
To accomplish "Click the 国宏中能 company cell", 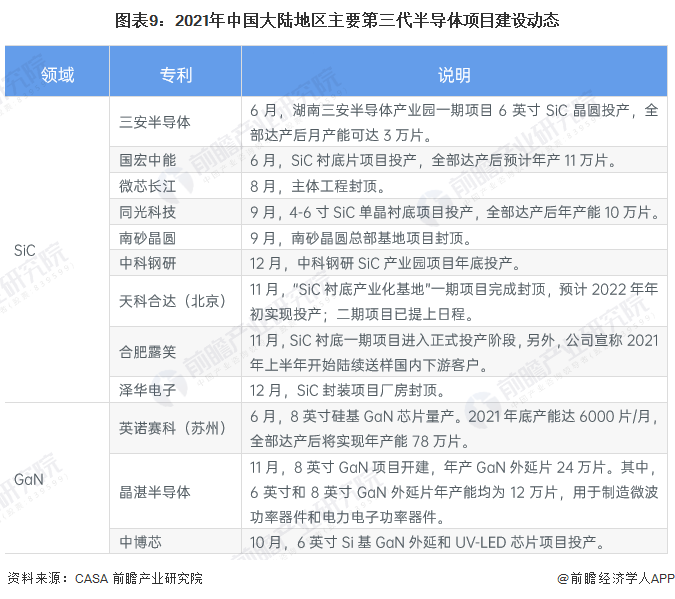I will pyautogui.click(x=148, y=159).
